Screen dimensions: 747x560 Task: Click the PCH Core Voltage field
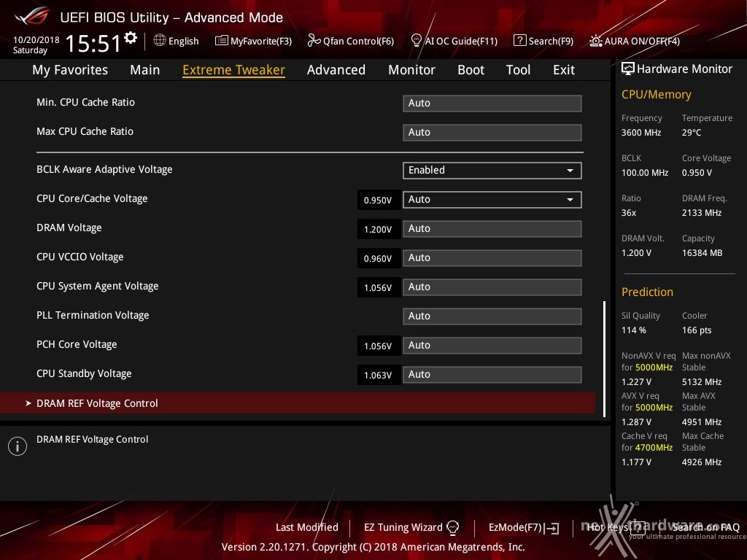[x=492, y=345]
